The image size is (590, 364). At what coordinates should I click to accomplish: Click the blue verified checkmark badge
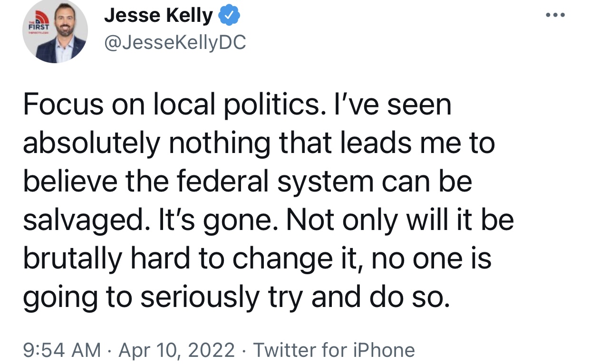click(229, 17)
